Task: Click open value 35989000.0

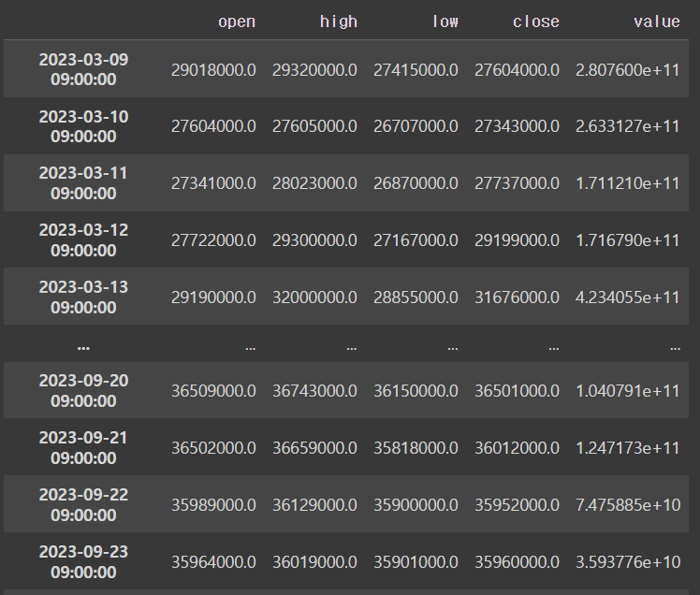Action: point(213,505)
